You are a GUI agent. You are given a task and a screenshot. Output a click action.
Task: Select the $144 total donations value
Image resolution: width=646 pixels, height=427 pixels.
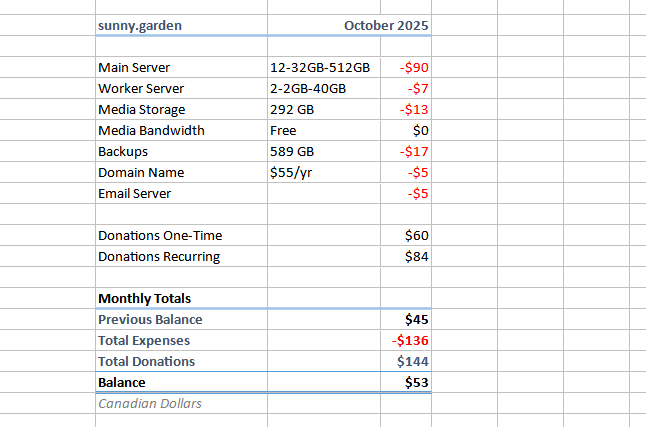[406, 361]
